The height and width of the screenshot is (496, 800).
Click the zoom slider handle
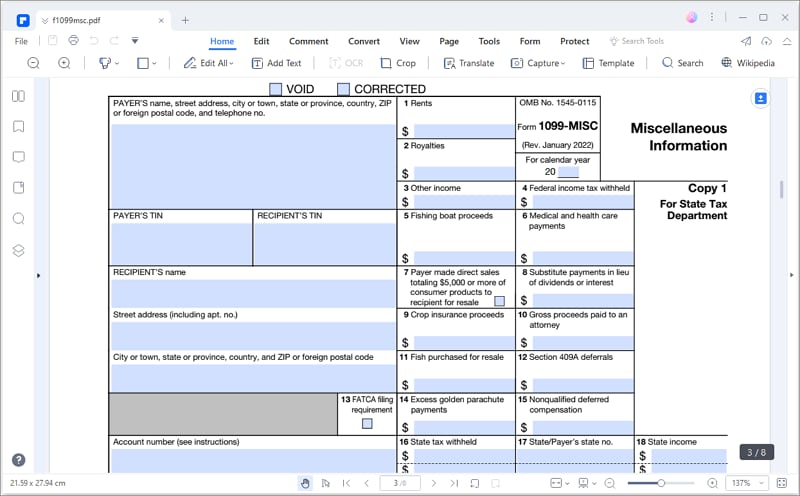661,483
